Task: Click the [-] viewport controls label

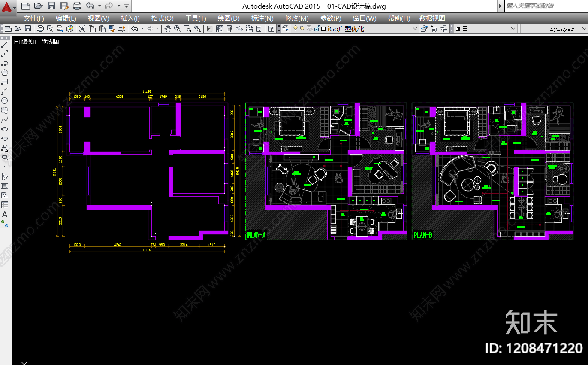Action: (x=17, y=42)
